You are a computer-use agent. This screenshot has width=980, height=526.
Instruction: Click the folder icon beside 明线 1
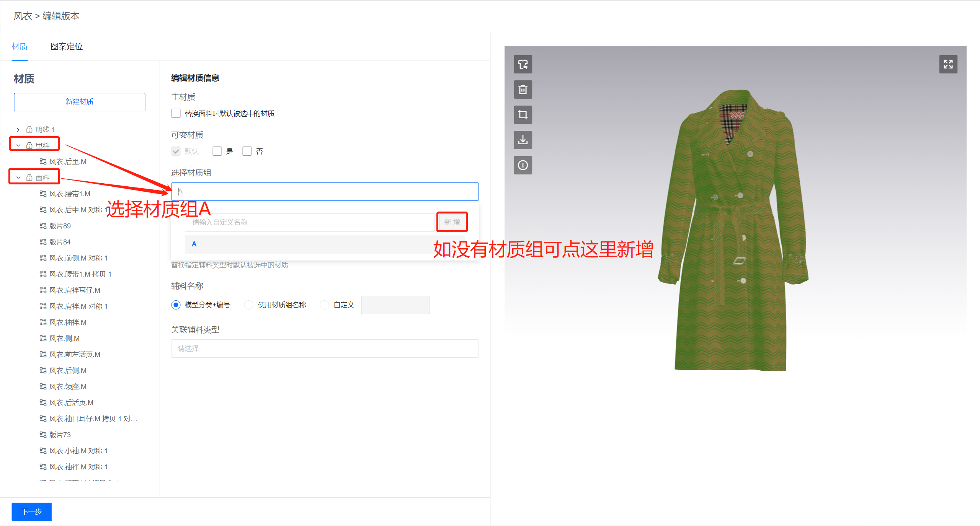pyautogui.click(x=29, y=129)
